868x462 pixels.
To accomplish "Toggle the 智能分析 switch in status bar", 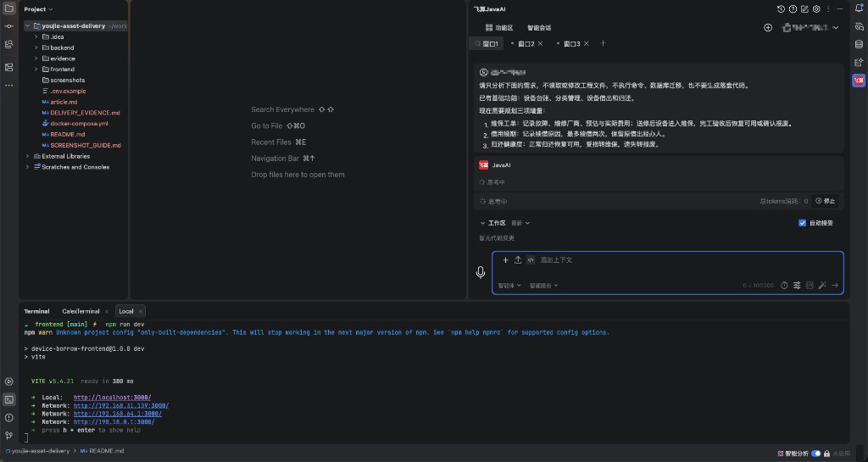I will tap(816, 454).
